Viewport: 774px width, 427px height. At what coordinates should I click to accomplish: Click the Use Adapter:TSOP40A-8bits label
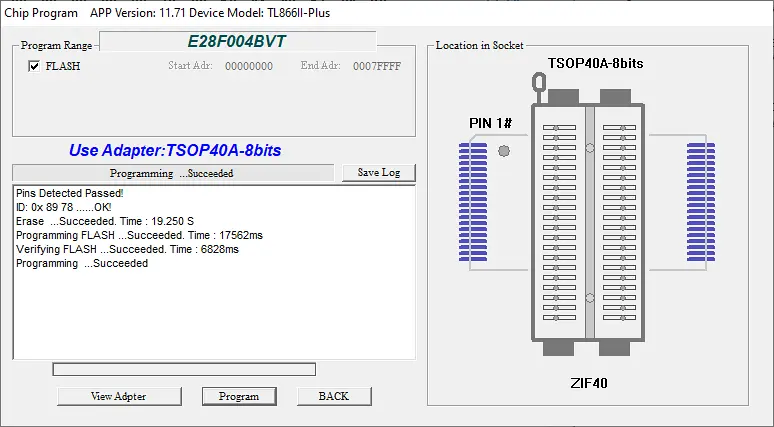(x=175, y=150)
